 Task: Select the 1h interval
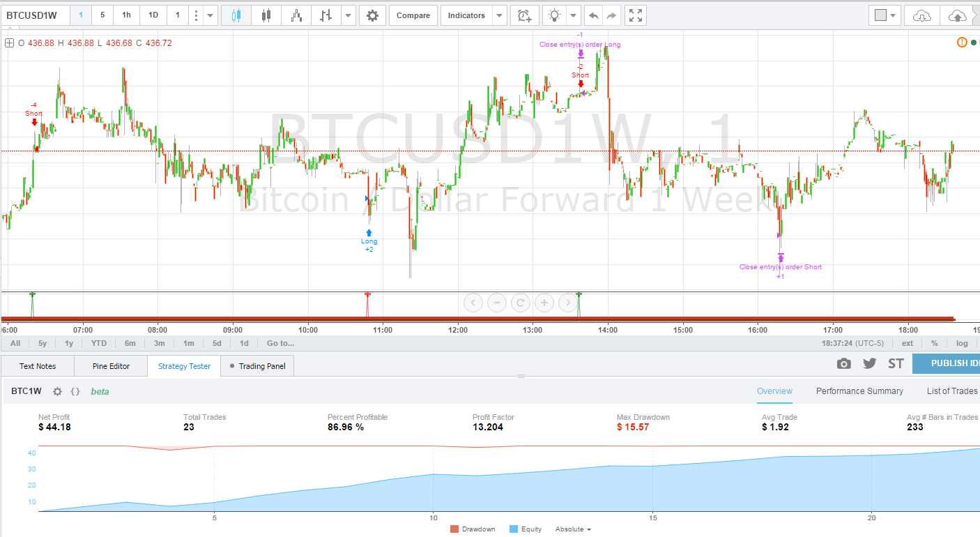pos(126,15)
